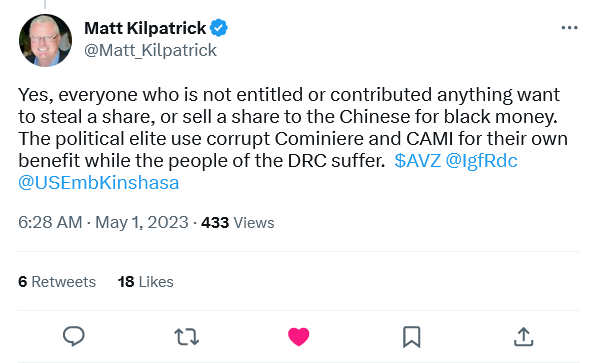This screenshot has height=363, width=598.
Task: Bookmark this tweet
Action: [x=412, y=337]
